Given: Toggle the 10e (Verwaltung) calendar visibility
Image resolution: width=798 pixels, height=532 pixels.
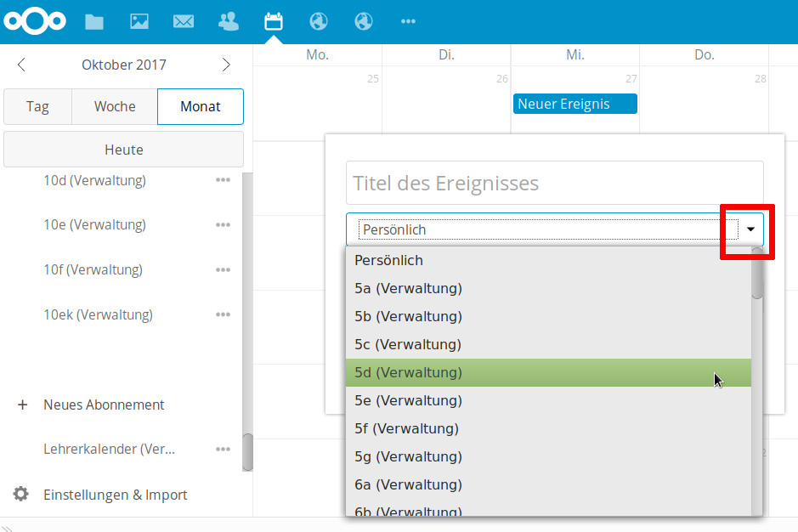Looking at the screenshot, I should [94, 225].
